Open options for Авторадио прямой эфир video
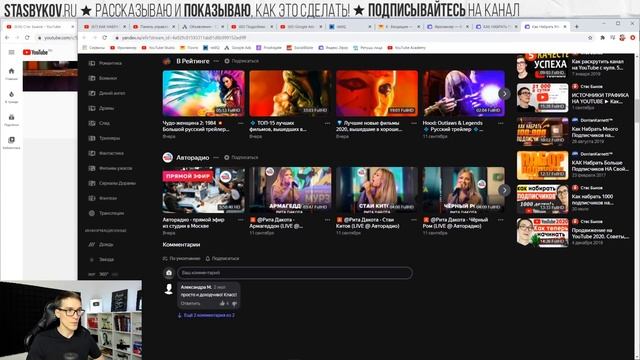 (241, 220)
